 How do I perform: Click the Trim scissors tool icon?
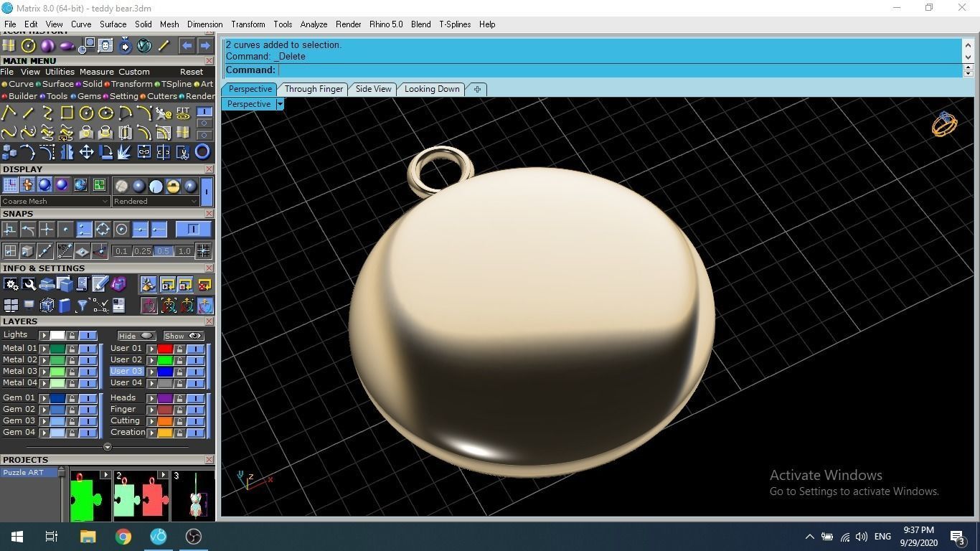click(183, 152)
